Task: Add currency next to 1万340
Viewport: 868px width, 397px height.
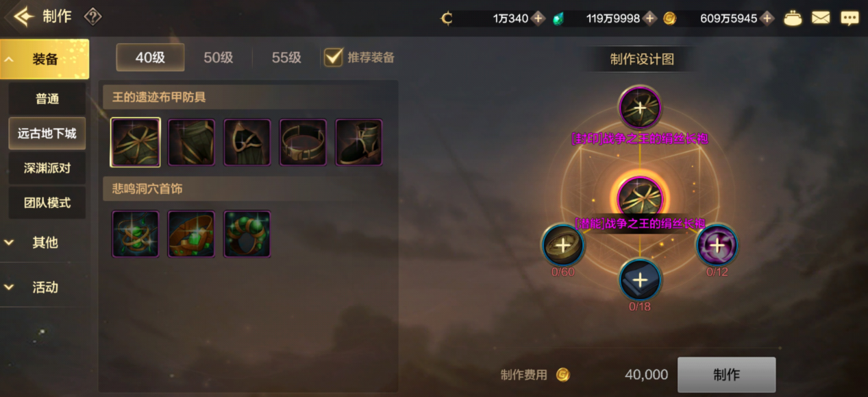Action: pos(538,19)
